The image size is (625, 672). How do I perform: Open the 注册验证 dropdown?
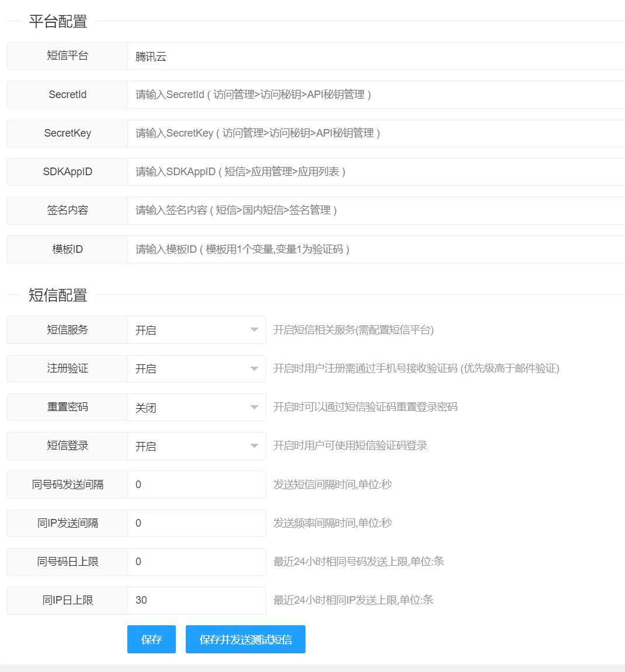(x=196, y=368)
